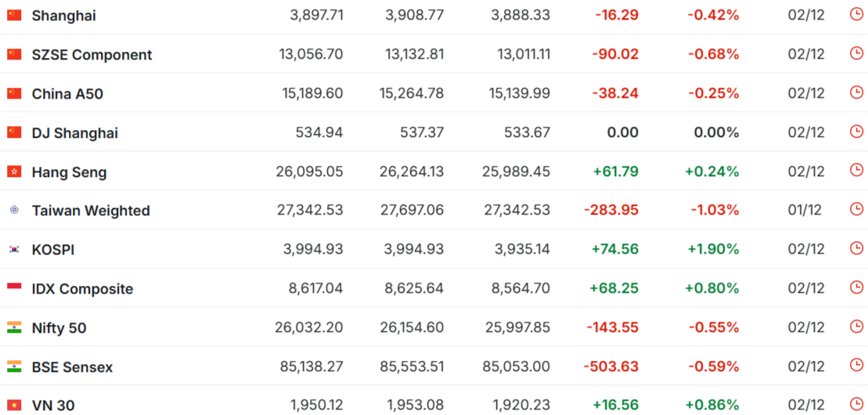This screenshot has height=415, width=868.
Task: Click the Taiwan emblem icon beside Taiwan Weighted
Action: pyautogui.click(x=14, y=210)
